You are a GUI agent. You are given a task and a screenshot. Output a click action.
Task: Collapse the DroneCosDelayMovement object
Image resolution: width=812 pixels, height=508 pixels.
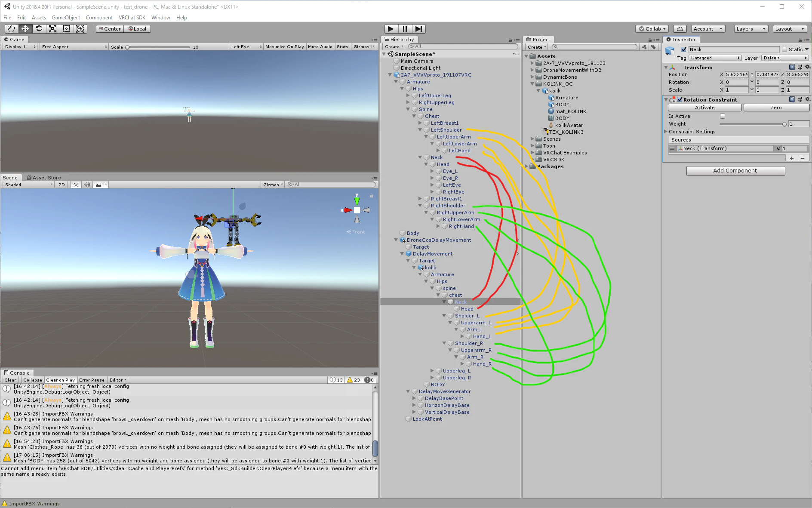396,240
